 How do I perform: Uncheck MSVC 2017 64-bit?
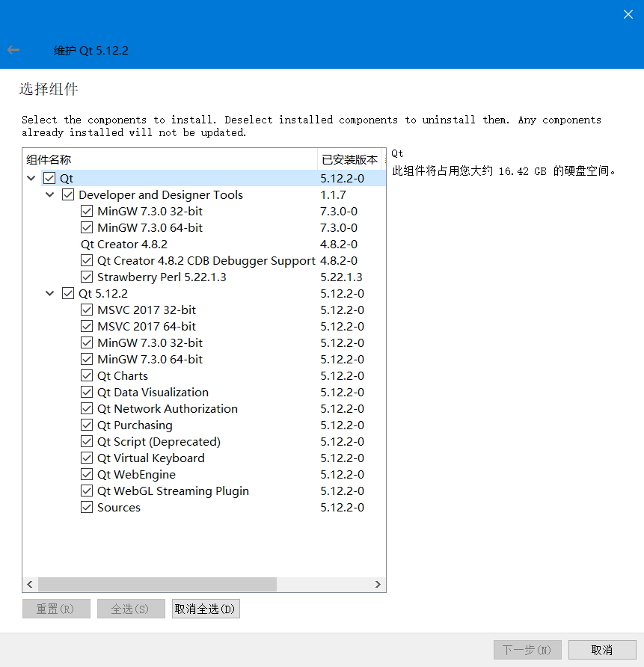coord(87,326)
